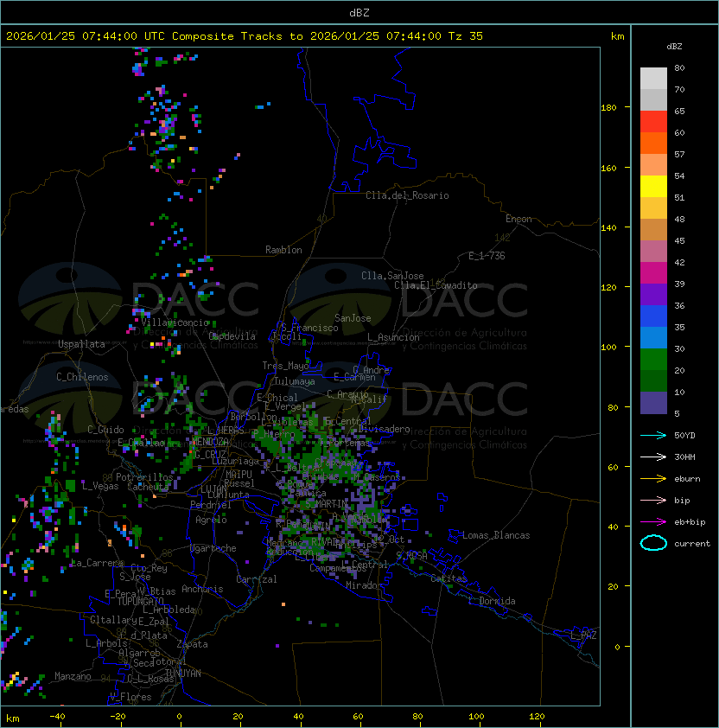Click the 'current' legend label

coord(692,544)
